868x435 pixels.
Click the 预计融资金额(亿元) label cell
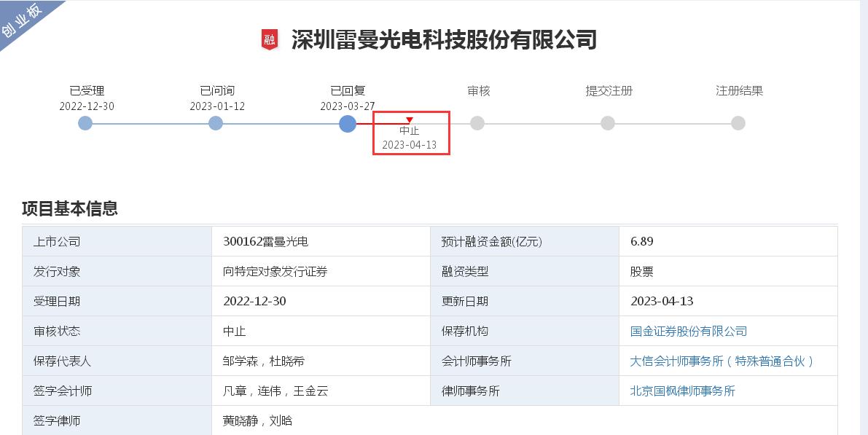[525, 241]
